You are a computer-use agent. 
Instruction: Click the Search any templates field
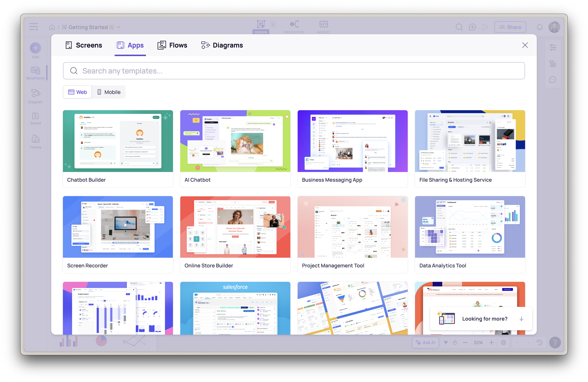(294, 71)
